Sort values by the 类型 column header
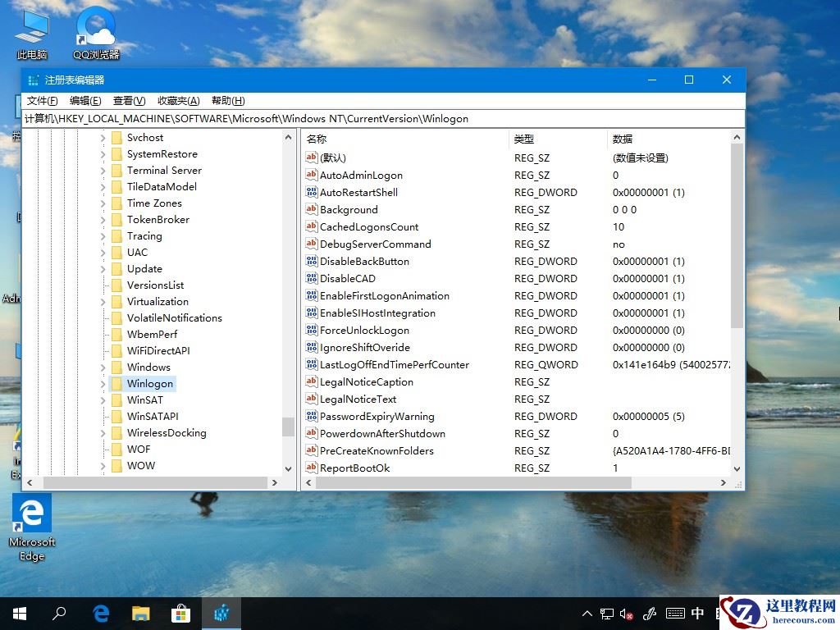This screenshot has width=840, height=630. [548, 138]
